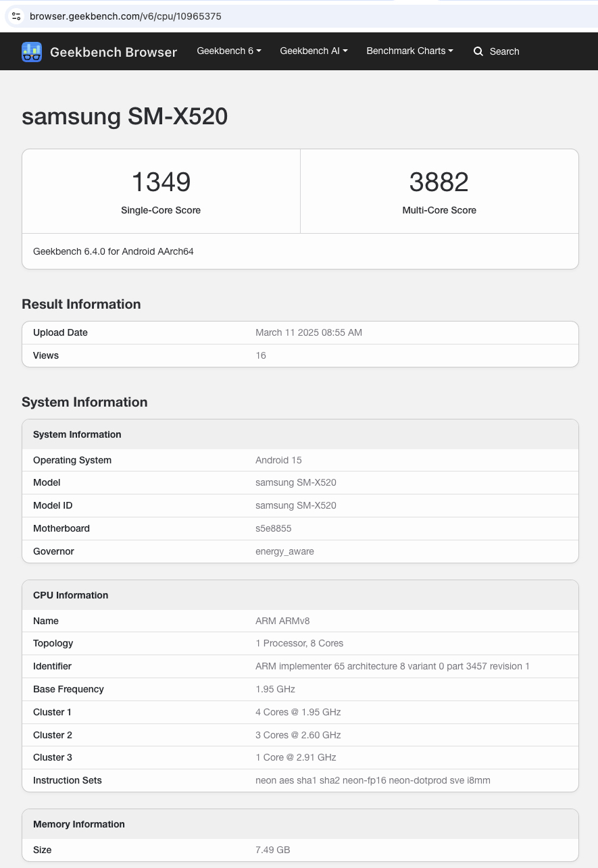Click the 1 Core @ 2.91 GHz value
The height and width of the screenshot is (868, 598).
pyautogui.click(x=296, y=757)
